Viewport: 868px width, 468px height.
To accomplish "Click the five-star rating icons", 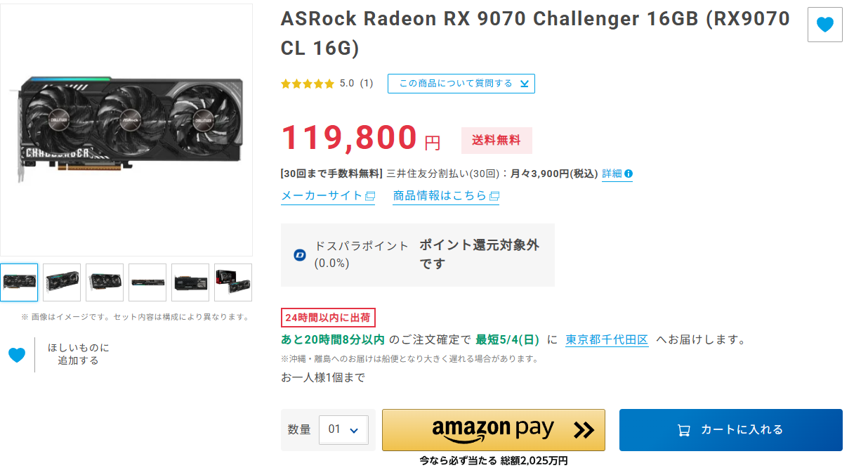I will tap(308, 84).
